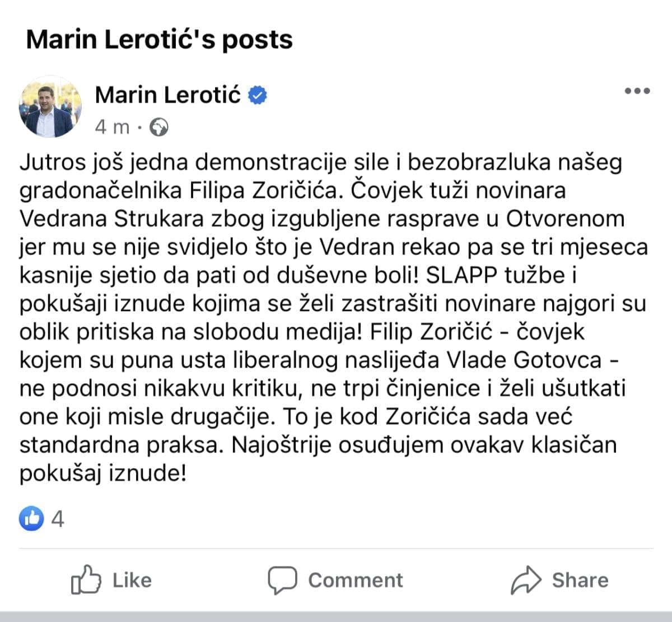The image size is (672, 622).
Task: Tap the Share arrow icon
Action: [x=526, y=580]
